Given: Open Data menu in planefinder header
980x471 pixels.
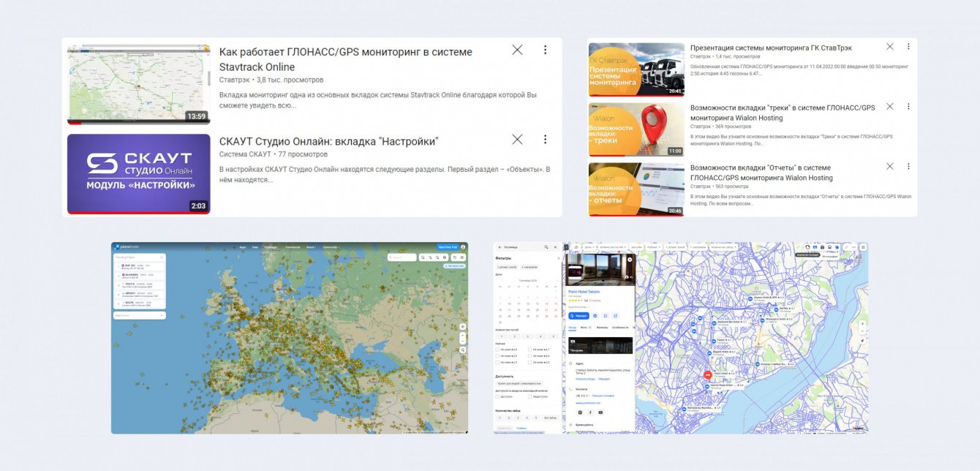Looking at the screenshot, I should click(x=255, y=247).
